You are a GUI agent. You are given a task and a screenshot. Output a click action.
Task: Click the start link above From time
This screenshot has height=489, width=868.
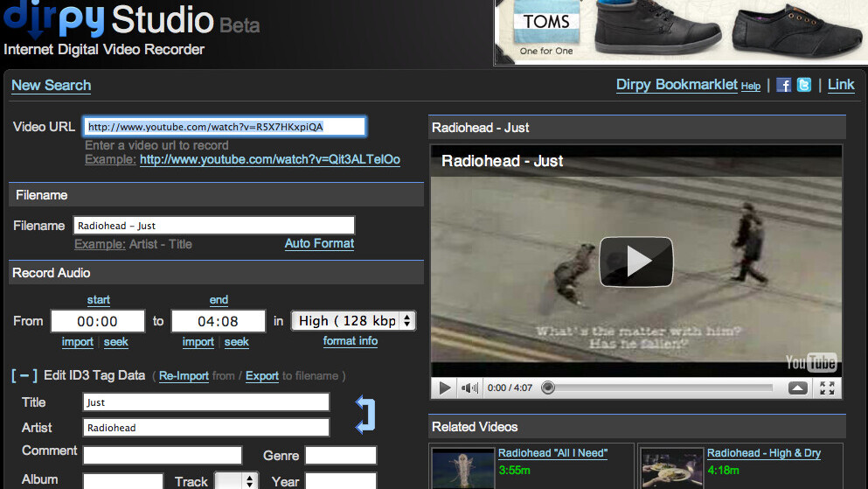(99, 299)
